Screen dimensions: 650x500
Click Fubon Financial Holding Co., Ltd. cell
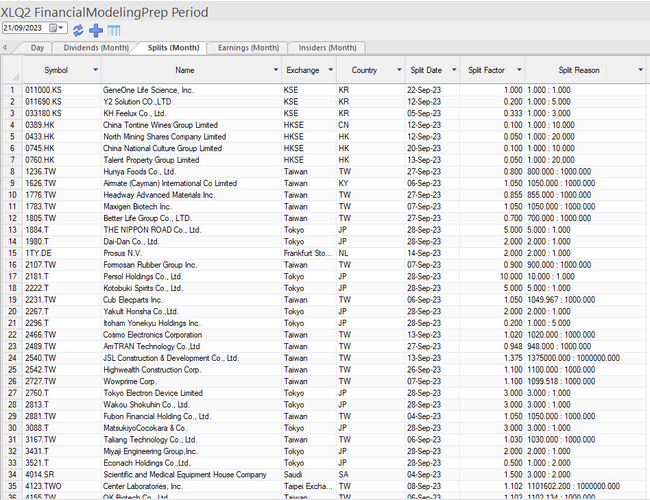pos(191,416)
